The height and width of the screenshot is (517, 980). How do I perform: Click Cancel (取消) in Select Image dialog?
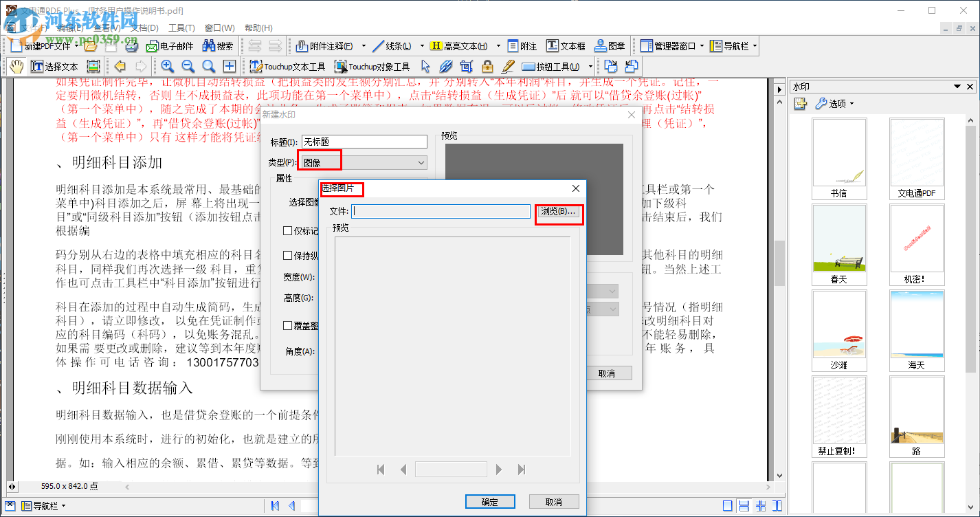click(x=554, y=502)
